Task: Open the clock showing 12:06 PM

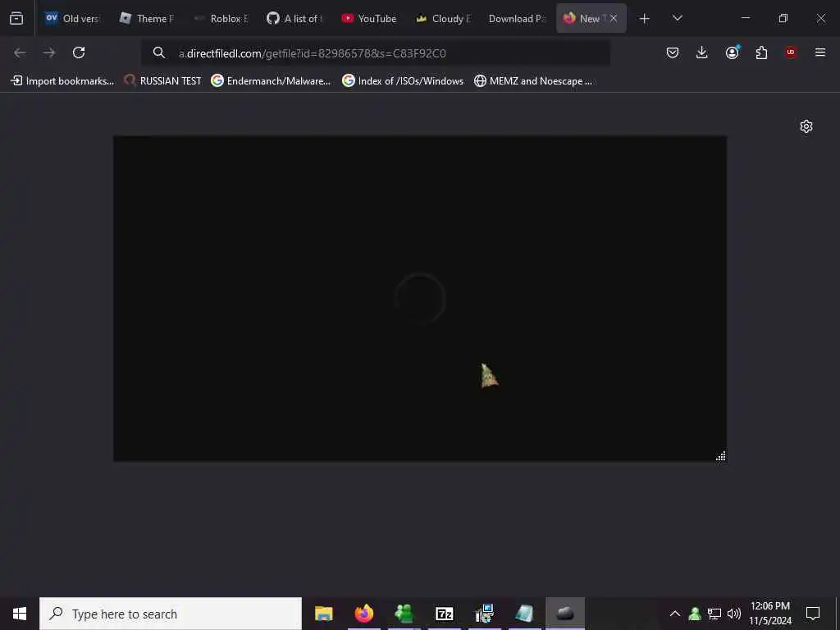Action: coord(769,614)
